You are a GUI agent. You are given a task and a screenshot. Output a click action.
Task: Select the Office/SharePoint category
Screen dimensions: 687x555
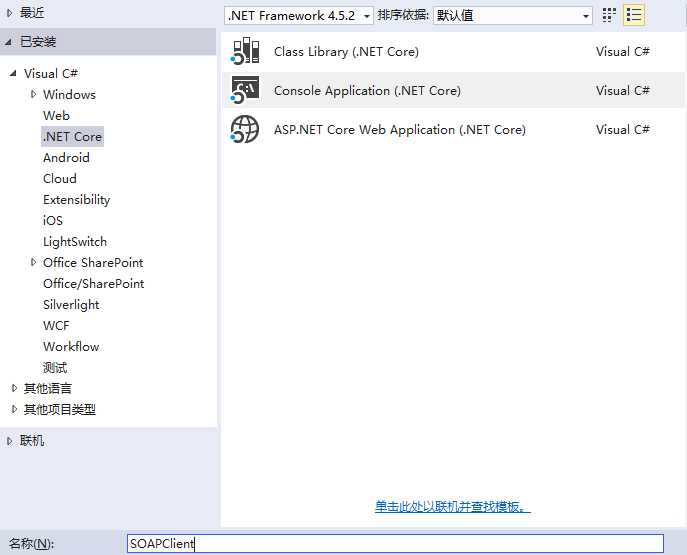pyautogui.click(x=93, y=284)
